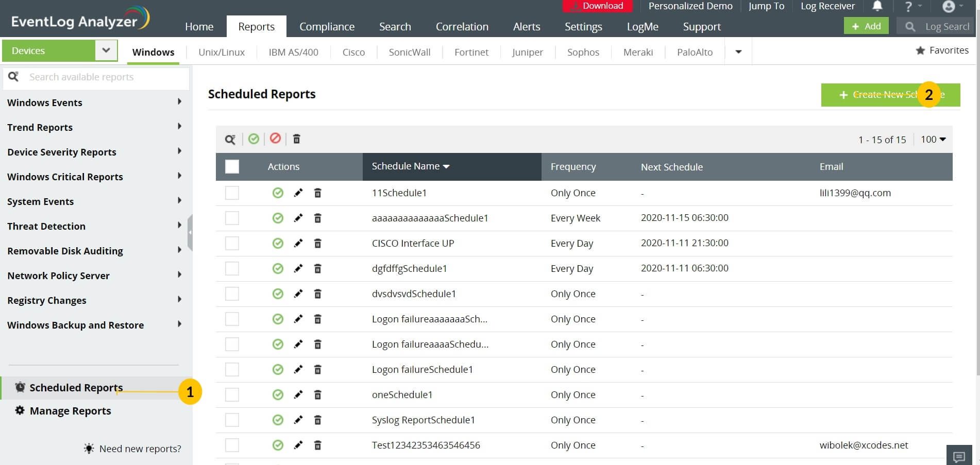Screen dimensions: 980x465
Task: Open the more device types dropdown arrow
Action: point(738,52)
